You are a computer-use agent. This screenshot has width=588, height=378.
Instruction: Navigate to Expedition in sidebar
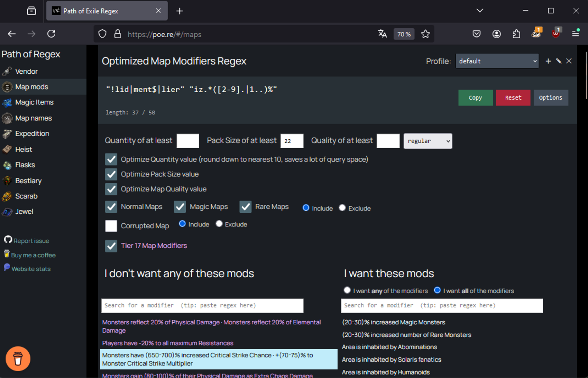(x=32, y=133)
